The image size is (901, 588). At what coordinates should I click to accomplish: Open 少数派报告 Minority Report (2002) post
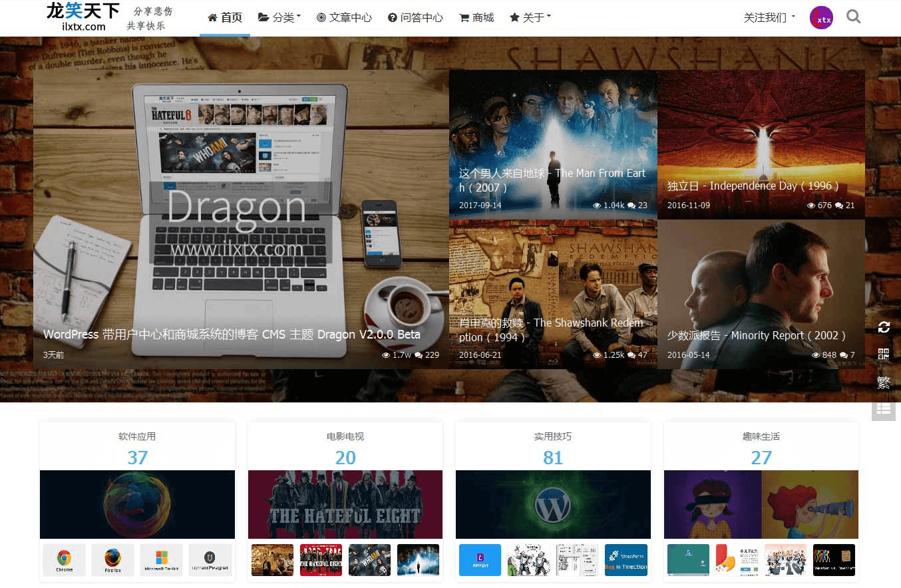click(757, 336)
